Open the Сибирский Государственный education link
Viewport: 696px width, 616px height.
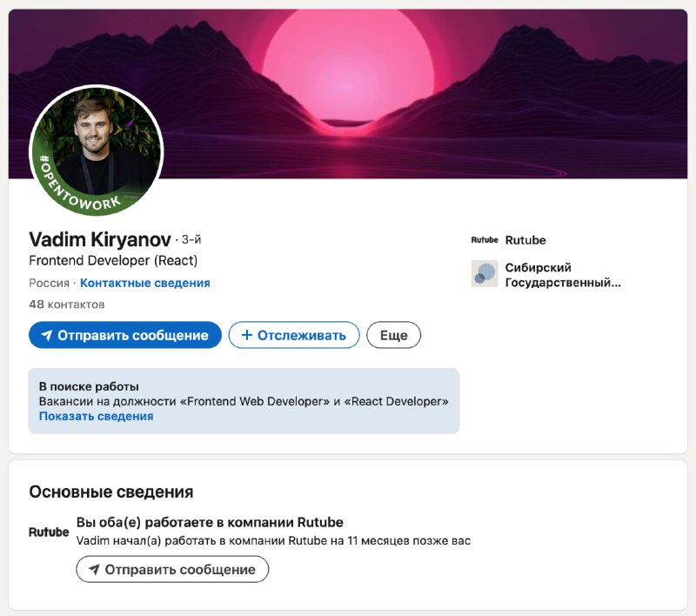(562, 275)
